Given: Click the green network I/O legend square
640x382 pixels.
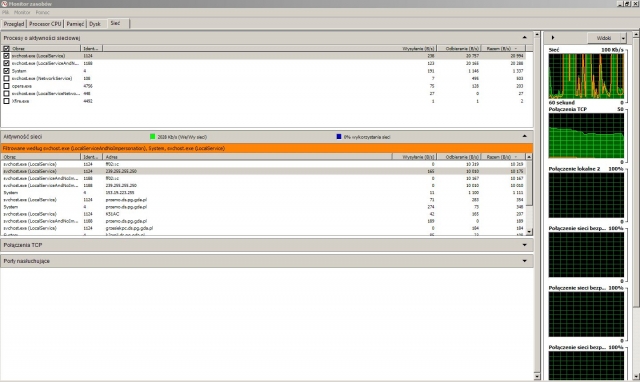Looking at the screenshot, I should coord(153,137).
